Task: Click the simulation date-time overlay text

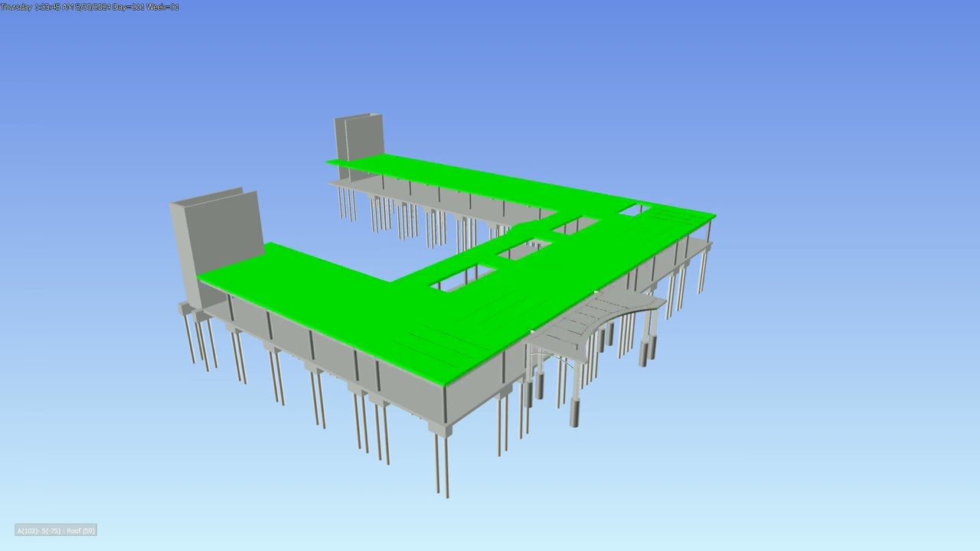Action: pyautogui.click(x=90, y=7)
